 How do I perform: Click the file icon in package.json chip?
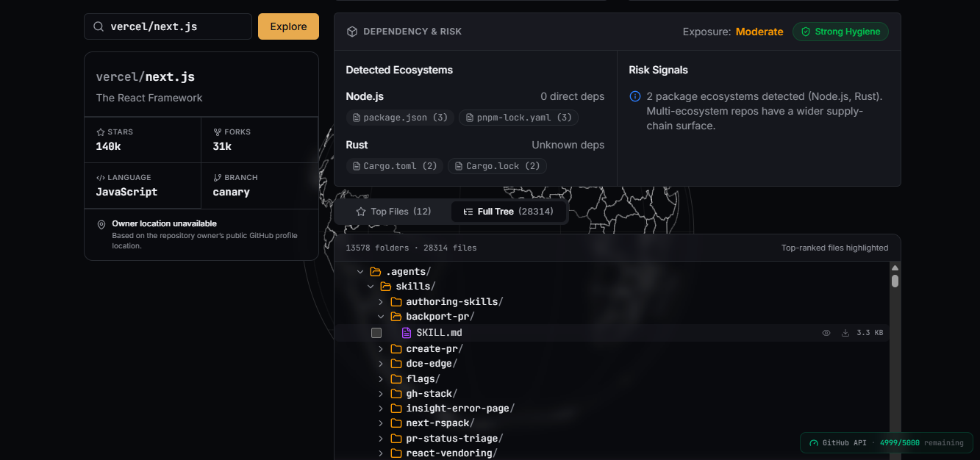tap(357, 118)
